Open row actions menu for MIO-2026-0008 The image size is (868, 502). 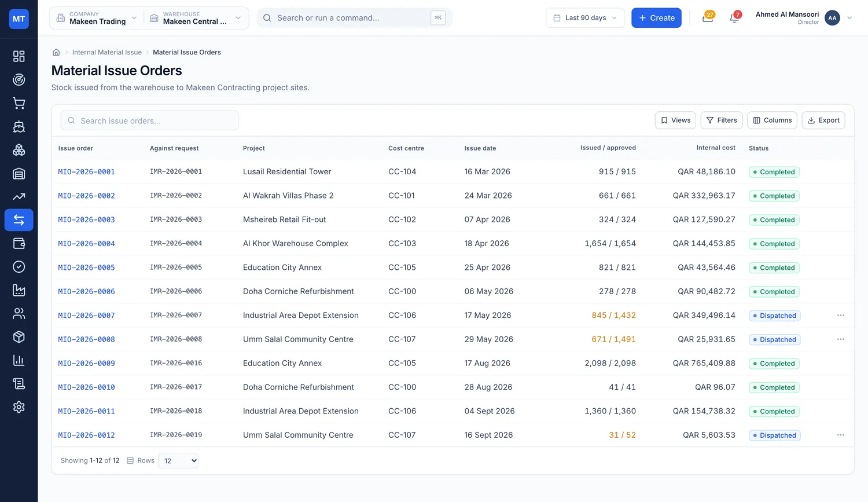(x=840, y=339)
